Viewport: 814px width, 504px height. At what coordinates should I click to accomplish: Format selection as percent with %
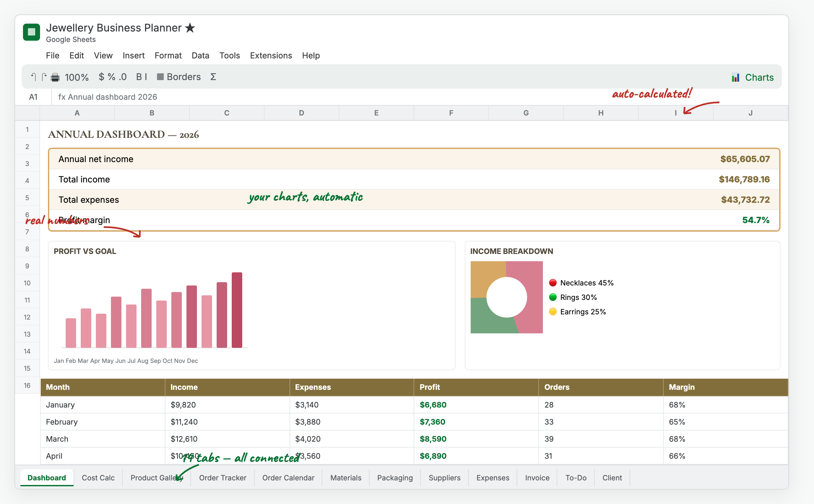(x=111, y=77)
